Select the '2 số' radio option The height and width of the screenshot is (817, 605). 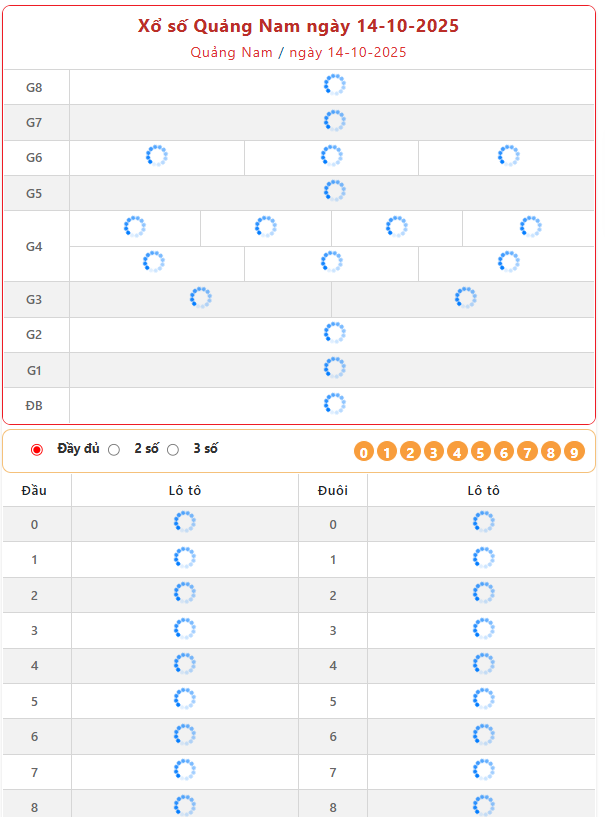[x=114, y=450]
